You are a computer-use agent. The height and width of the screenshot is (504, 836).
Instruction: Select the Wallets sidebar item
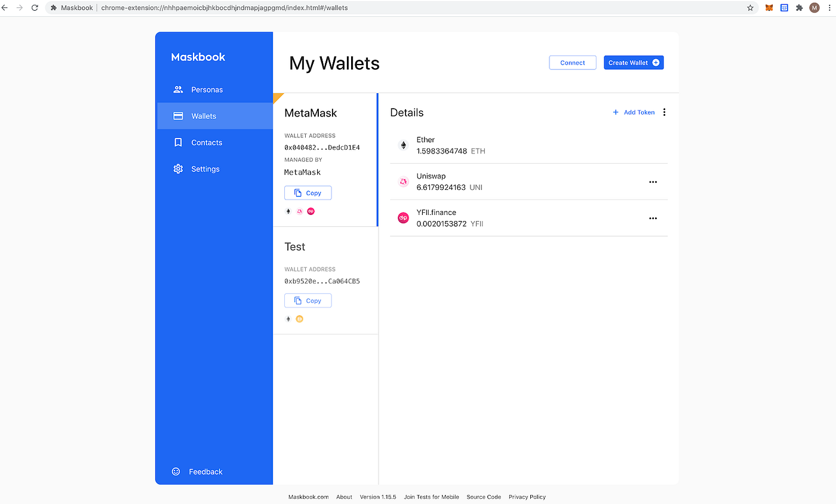pyautogui.click(x=215, y=116)
